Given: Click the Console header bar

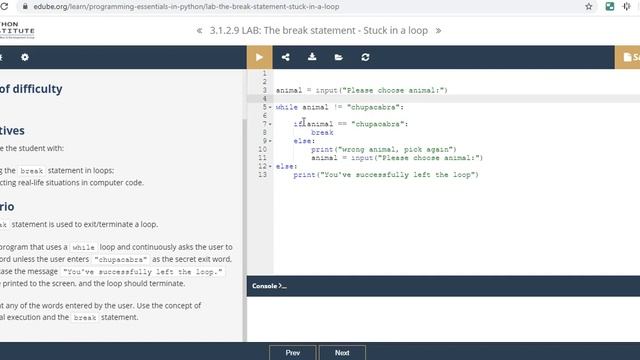Looking at the screenshot, I should point(443,286).
